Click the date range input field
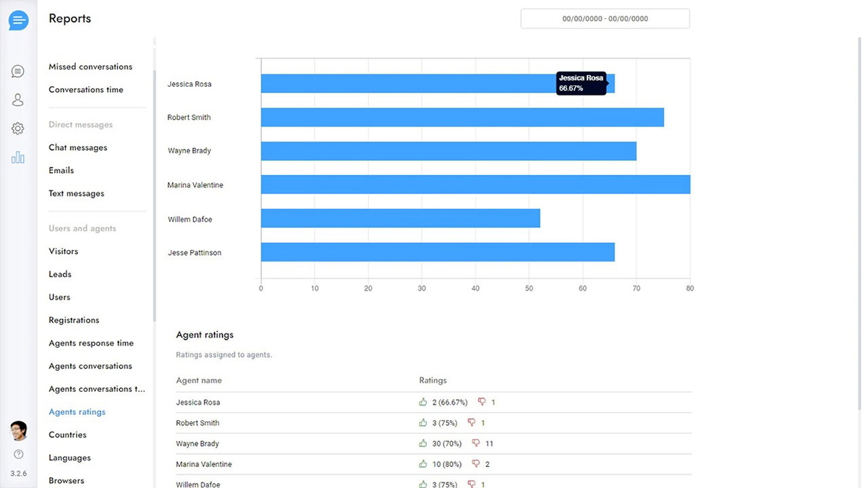868x488 pixels. coord(605,18)
